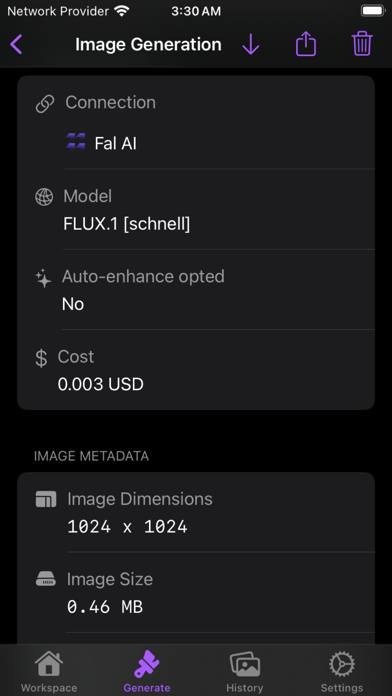
Task: Select the Generate tab
Action: click(147, 672)
